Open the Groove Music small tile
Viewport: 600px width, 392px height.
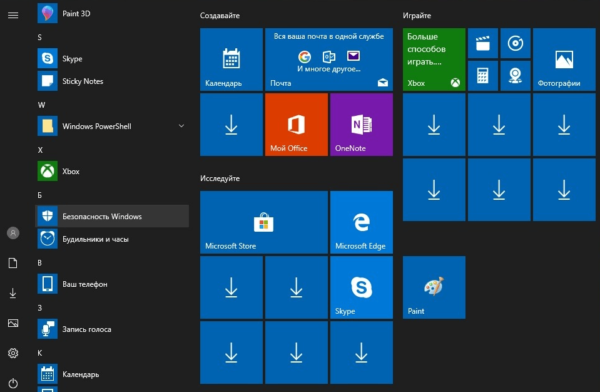pyautogui.click(x=515, y=43)
